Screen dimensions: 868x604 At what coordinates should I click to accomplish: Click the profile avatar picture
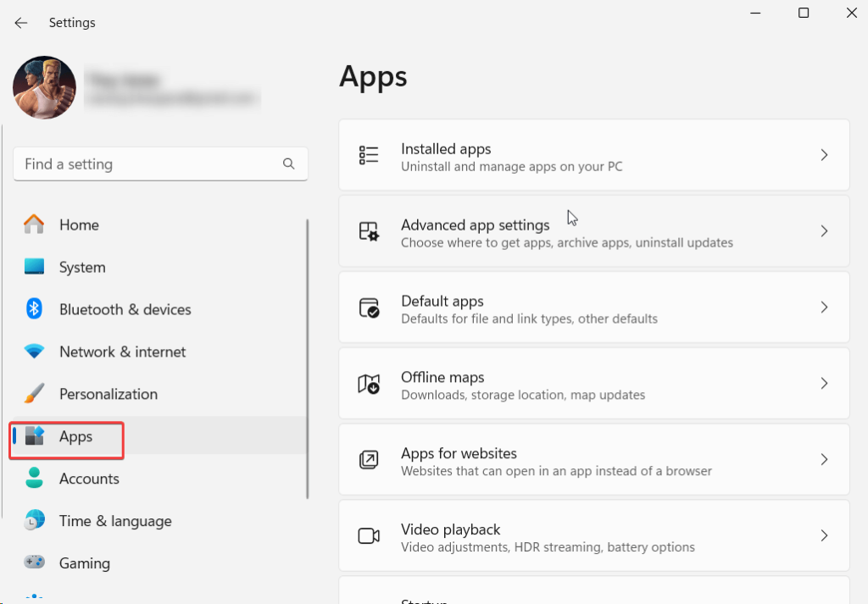(45, 87)
